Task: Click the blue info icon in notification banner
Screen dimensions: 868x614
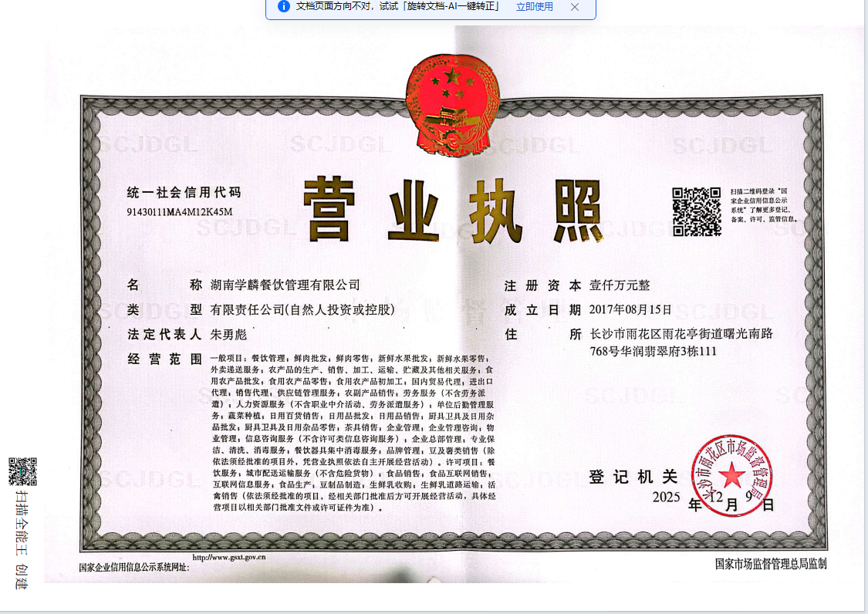Action: (x=283, y=7)
